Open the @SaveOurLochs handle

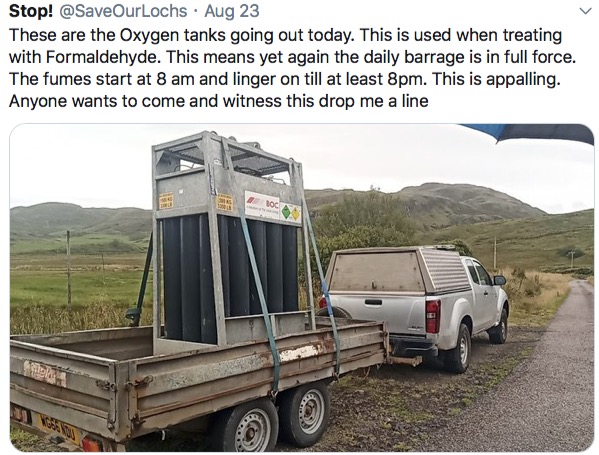point(123,11)
